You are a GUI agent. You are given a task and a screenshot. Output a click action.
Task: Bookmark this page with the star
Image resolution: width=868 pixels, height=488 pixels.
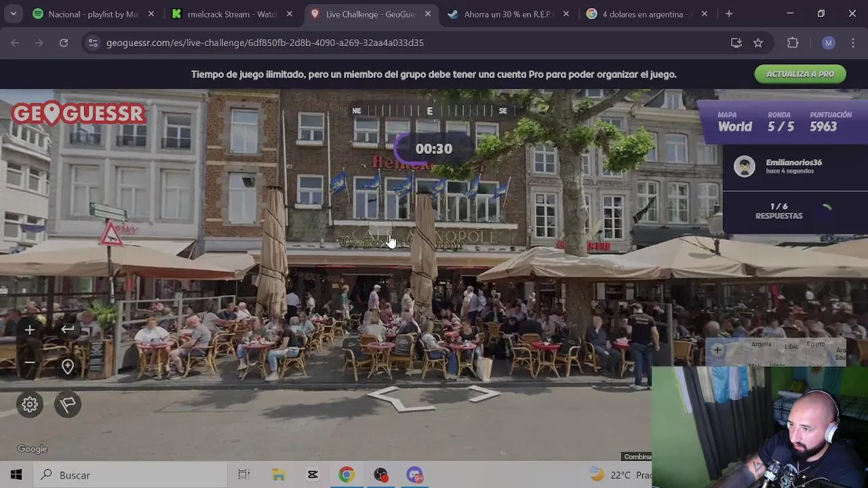[x=758, y=43]
